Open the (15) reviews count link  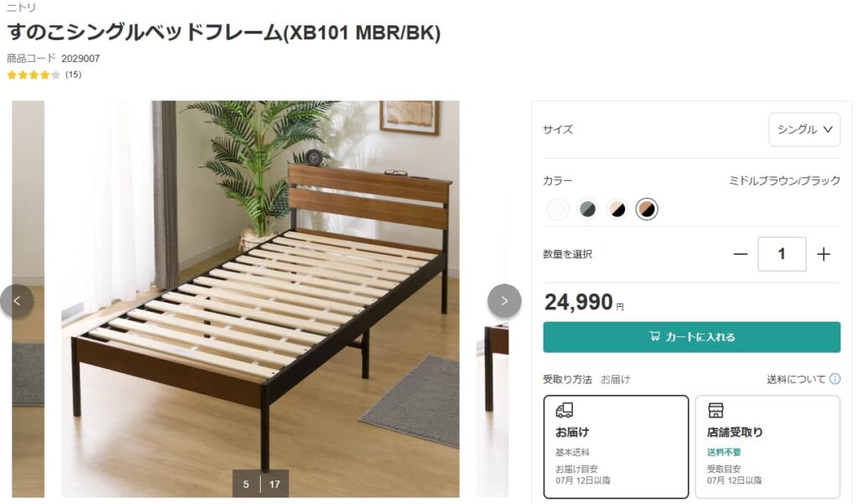coord(74,75)
